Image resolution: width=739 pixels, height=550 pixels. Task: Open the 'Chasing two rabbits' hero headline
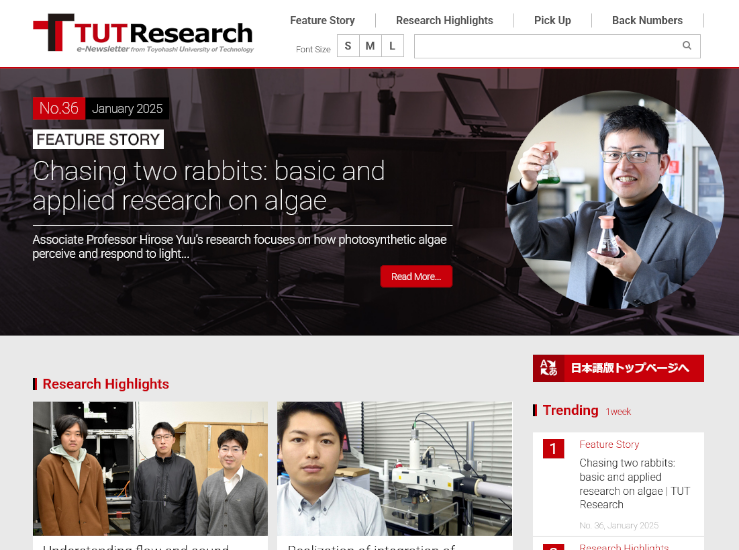pyautogui.click(x=209, y=186)
